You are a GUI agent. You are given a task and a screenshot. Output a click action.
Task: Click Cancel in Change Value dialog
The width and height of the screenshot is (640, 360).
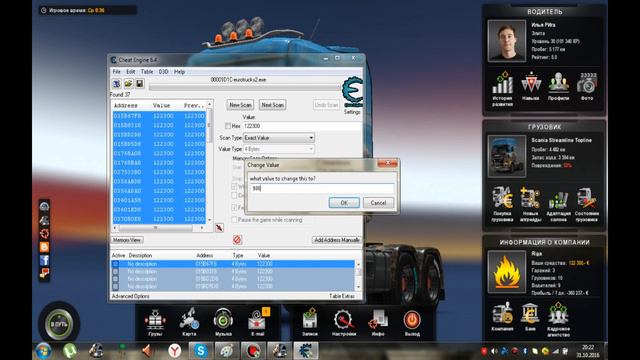pyautogui.click(x=378, y=203)
